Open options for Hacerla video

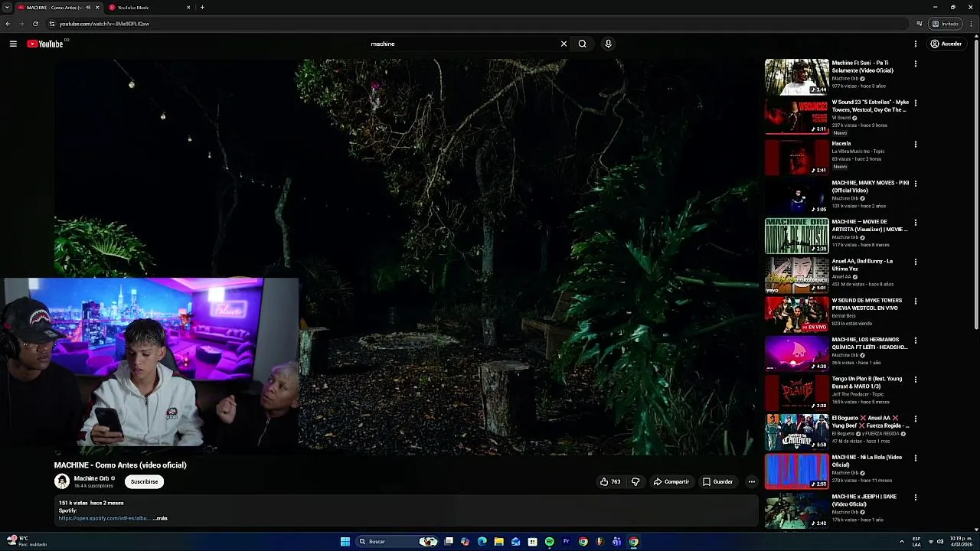tap(915, 144)
